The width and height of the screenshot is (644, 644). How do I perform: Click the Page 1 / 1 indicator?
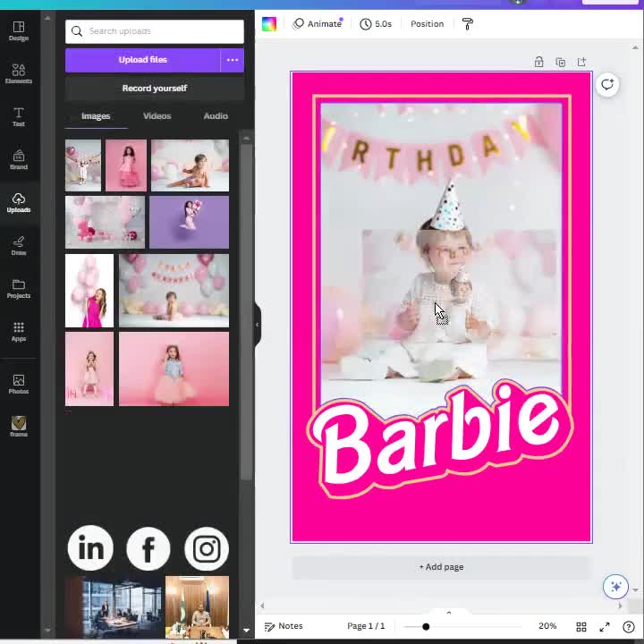[x=366, y=626]
